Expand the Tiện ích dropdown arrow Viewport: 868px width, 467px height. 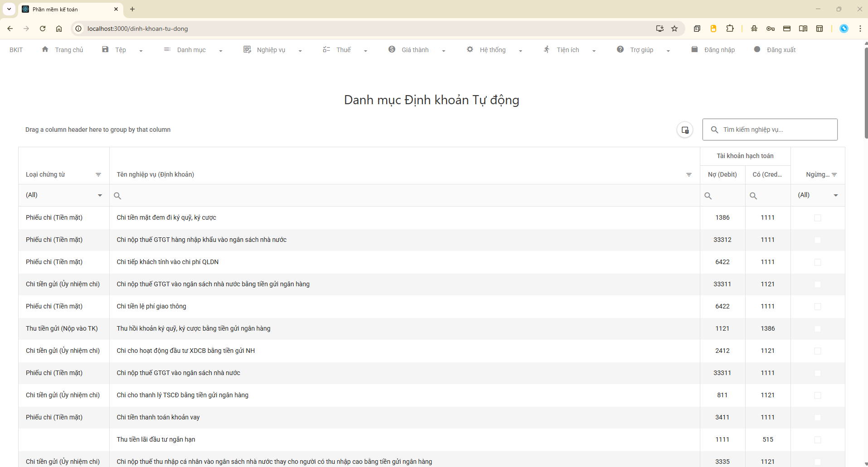[x=594, y=51]
